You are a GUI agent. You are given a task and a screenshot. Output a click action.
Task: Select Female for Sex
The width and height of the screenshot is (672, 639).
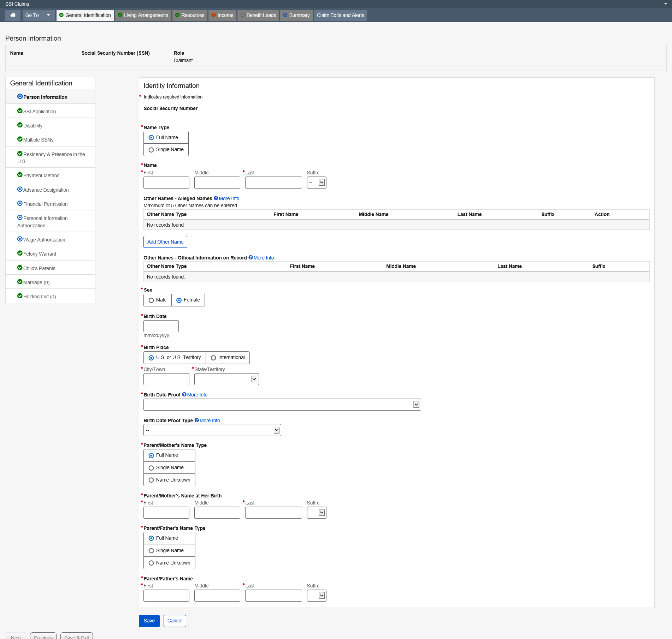coord(179,300)
